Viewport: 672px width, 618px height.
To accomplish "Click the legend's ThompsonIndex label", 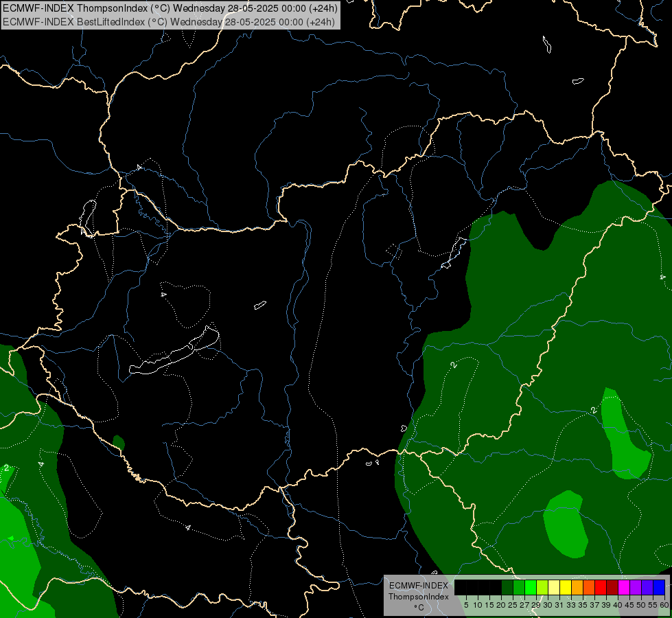I will pyautogui.click(x=419, y=597).
